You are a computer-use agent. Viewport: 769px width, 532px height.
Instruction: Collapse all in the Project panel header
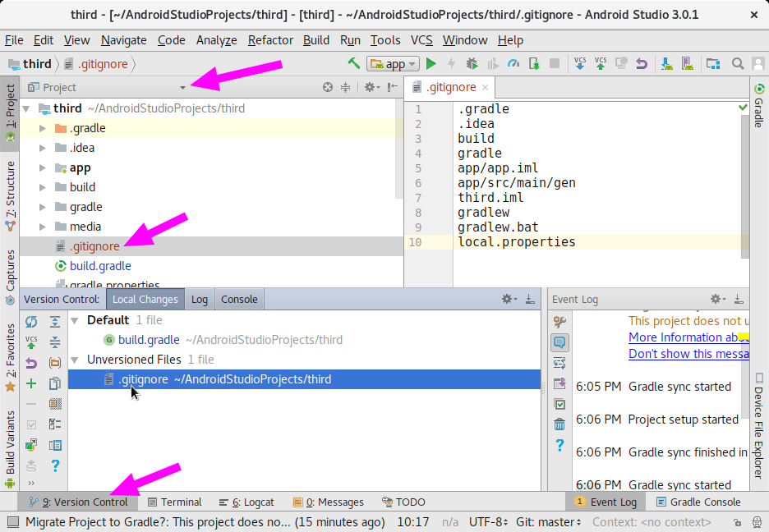pos(346,87)
